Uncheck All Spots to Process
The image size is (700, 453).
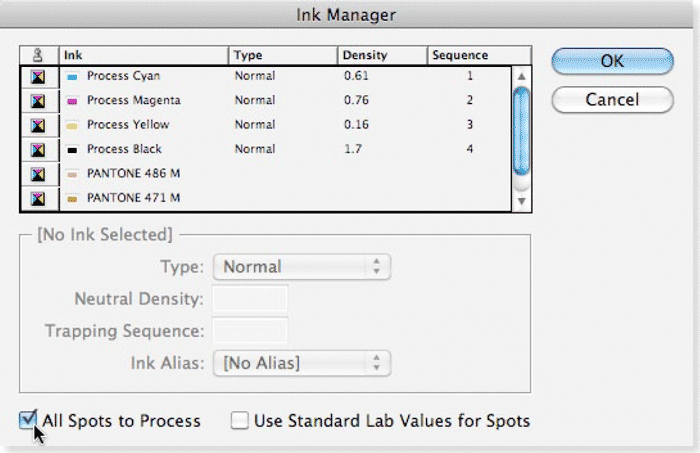(28, 420)
